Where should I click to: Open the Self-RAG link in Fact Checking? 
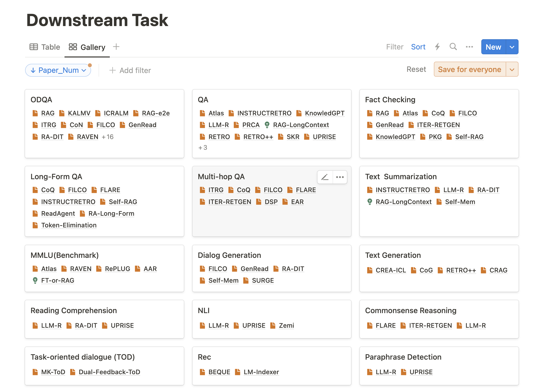(x=469, y=137)
